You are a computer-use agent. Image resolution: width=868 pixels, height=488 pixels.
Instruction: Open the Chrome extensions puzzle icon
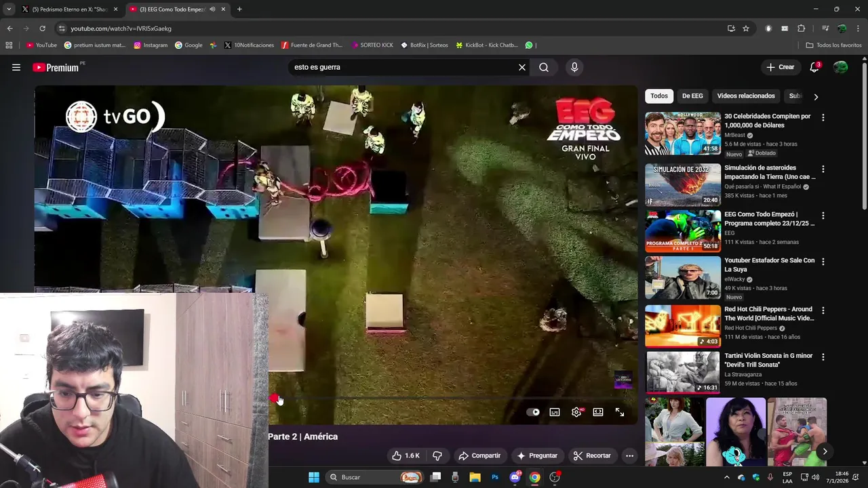pyautogui.click(x=801, y=28)
